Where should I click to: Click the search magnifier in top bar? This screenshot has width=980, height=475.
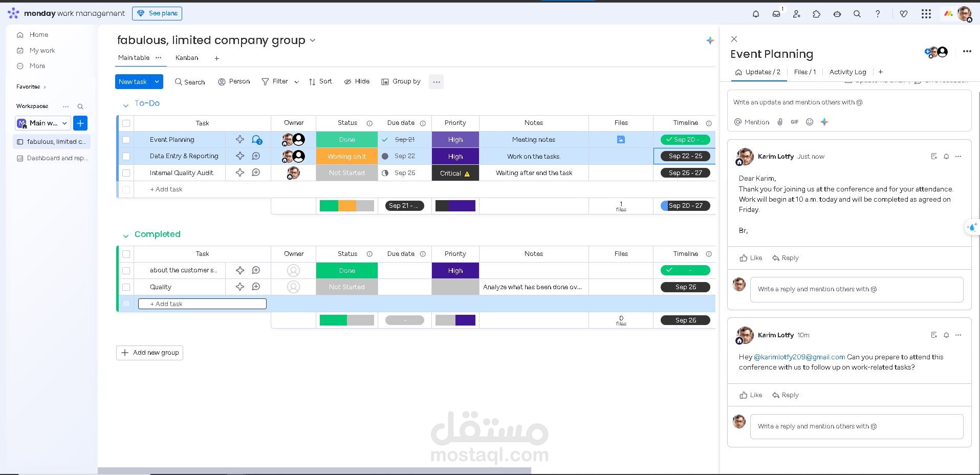tap(857, 14)
